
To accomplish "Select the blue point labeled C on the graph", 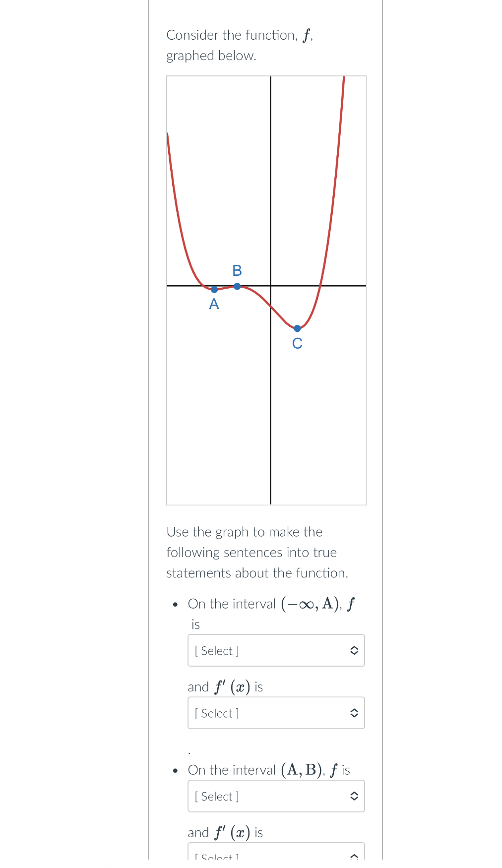I will pos(297,327).
